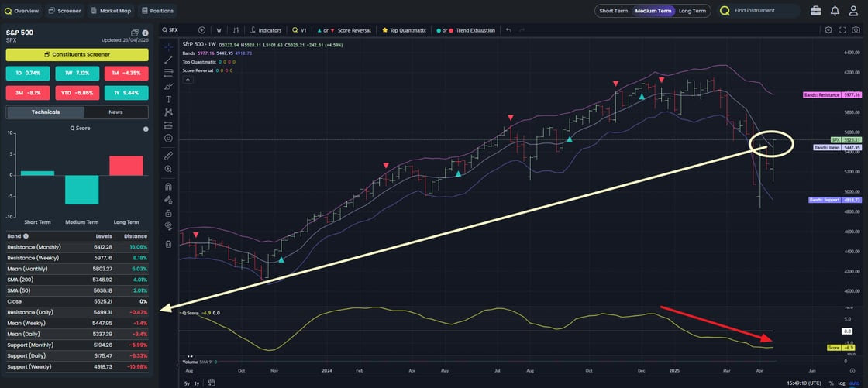Click the compare symbol plus icon
The height and width of the screenshot is (388, 868).
tap(201, 30)
